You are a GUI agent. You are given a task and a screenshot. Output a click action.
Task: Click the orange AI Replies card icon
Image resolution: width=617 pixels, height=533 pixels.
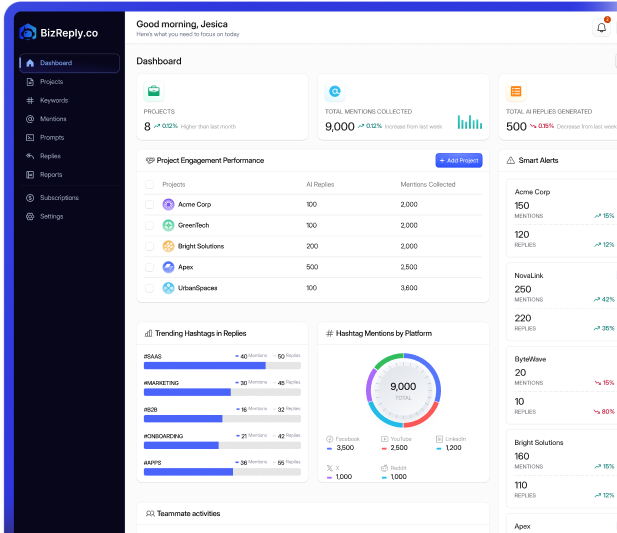click(x=516, y=91)
